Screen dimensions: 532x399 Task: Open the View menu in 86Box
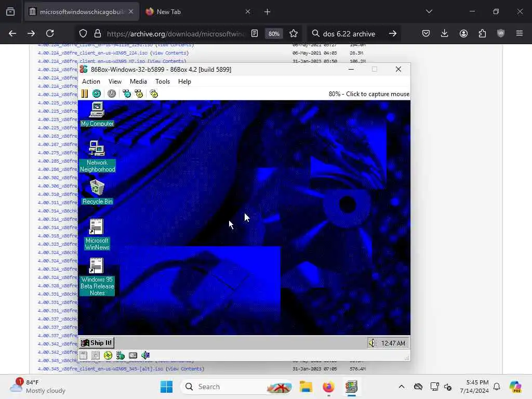click(115, 82)
